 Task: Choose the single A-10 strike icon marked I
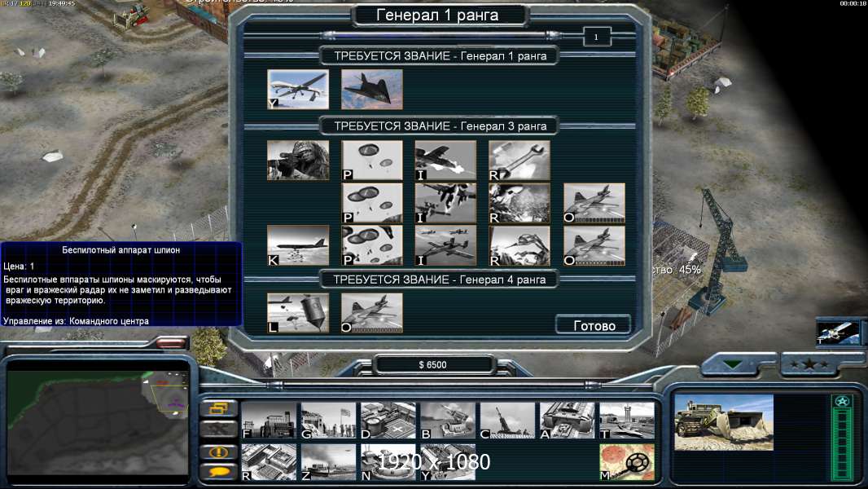pos(445,160)
